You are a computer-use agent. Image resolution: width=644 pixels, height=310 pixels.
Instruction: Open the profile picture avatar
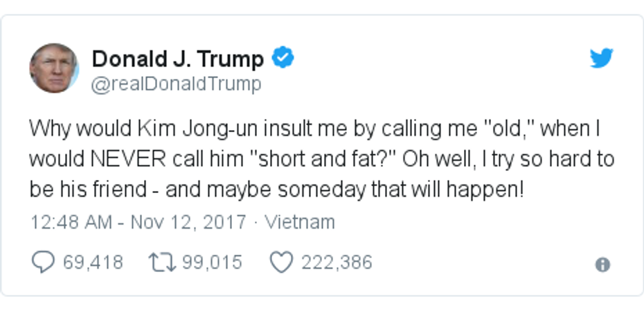click(x=53, y=68)
